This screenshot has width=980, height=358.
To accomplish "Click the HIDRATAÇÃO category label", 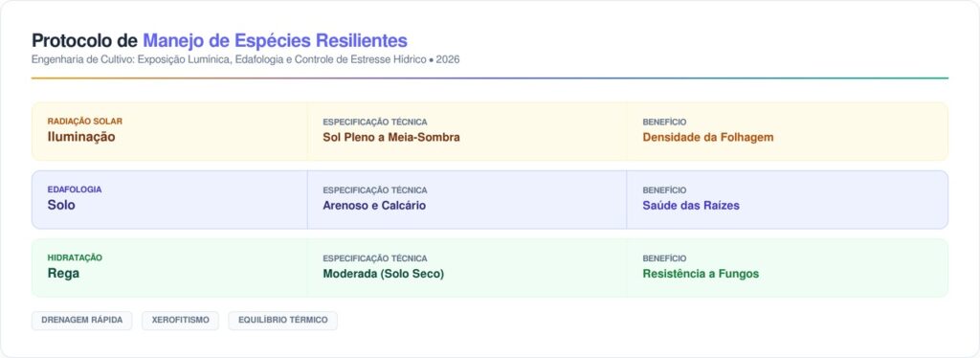I will point(75,257).
